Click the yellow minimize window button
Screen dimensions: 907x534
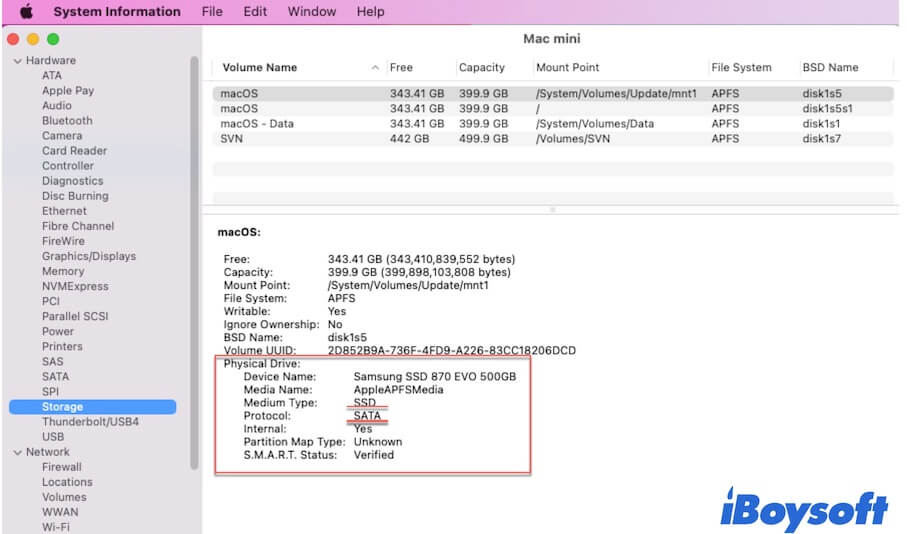[33, 39]
